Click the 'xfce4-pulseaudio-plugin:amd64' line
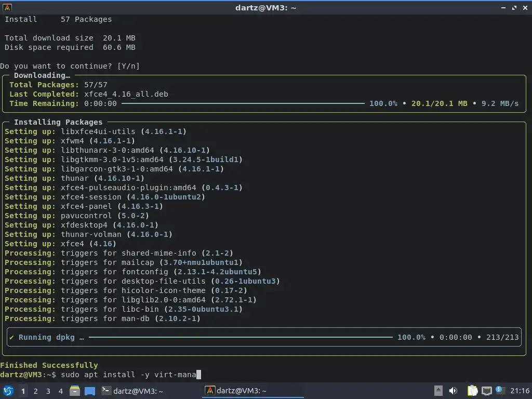 click(x=124, y=188)
